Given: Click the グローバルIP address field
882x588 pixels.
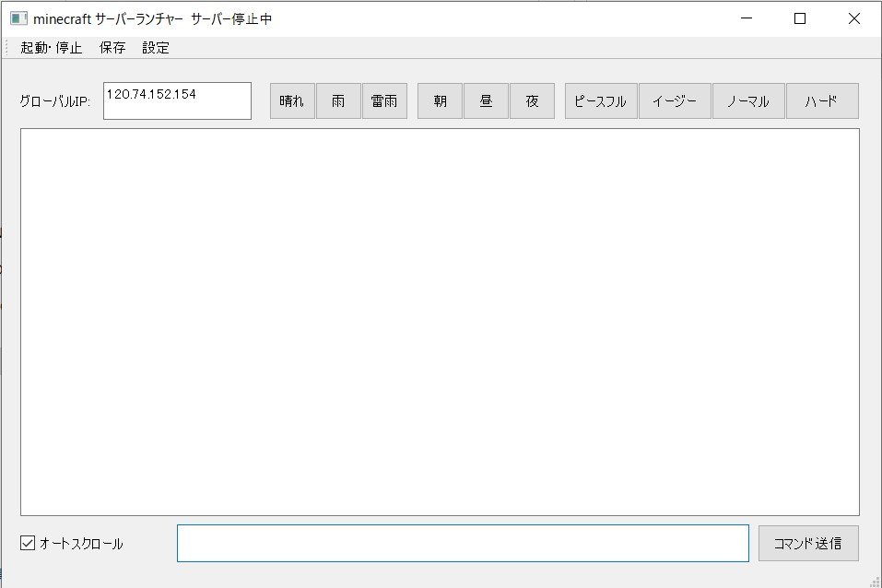Looking at the screenshot, I should click(x=177, y=101).
